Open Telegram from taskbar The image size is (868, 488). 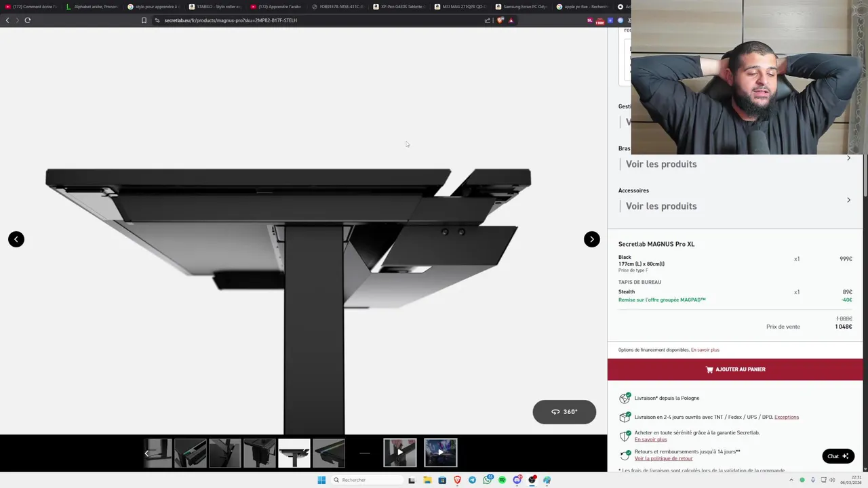472,480
